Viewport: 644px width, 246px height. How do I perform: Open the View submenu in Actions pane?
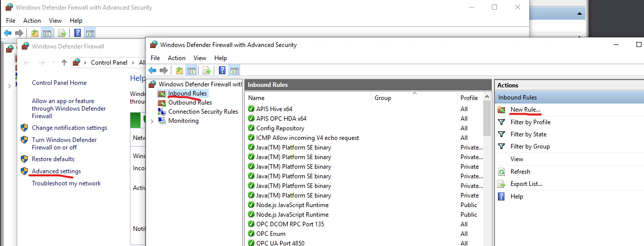point(517,159)
